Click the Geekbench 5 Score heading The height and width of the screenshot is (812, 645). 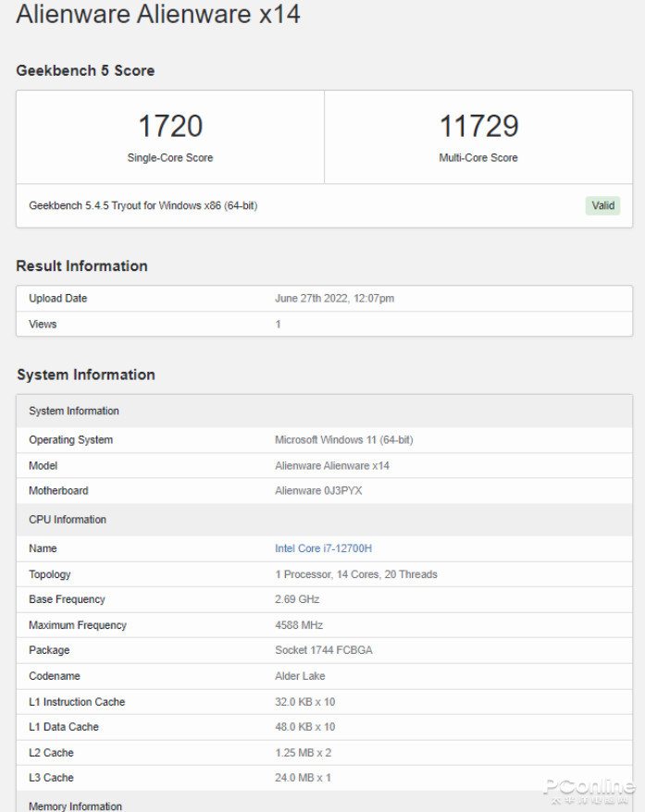pyautogui.click(x=85, y=70)
